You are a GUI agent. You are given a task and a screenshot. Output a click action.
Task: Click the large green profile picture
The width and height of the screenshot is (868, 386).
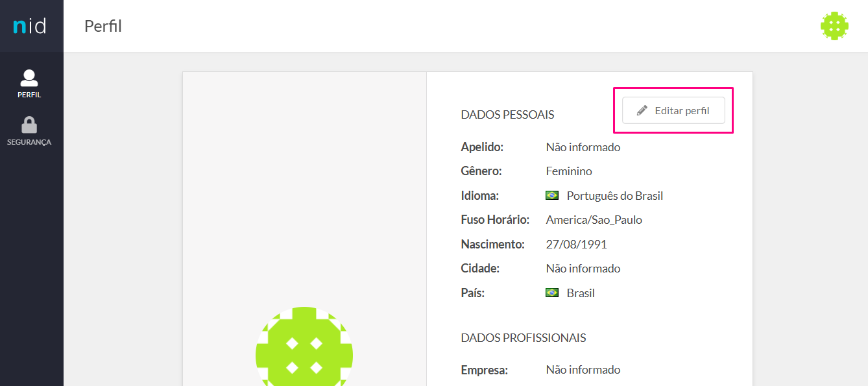[x=304, y=346]
